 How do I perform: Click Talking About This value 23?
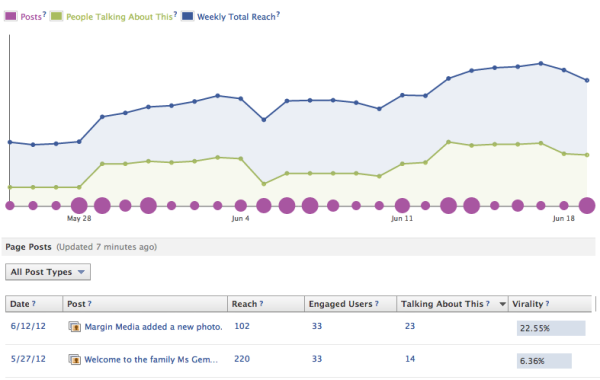[x=410, y=326]
